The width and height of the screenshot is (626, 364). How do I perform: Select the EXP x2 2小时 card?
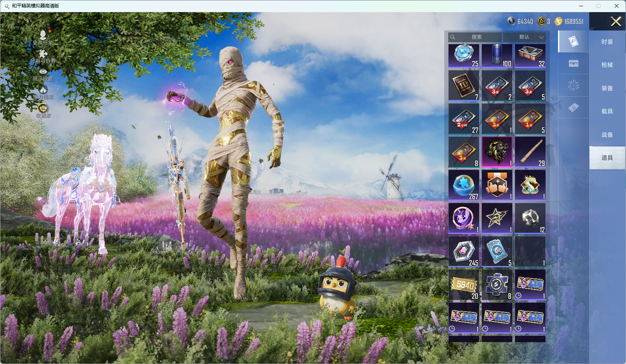coord(464,119)
